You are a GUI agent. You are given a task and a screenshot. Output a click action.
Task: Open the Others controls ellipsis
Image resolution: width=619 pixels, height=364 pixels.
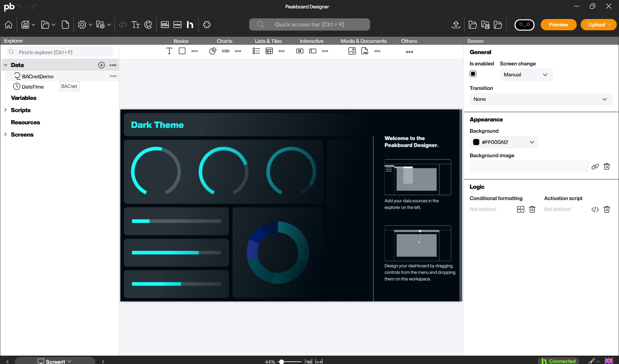coord(409,52)
